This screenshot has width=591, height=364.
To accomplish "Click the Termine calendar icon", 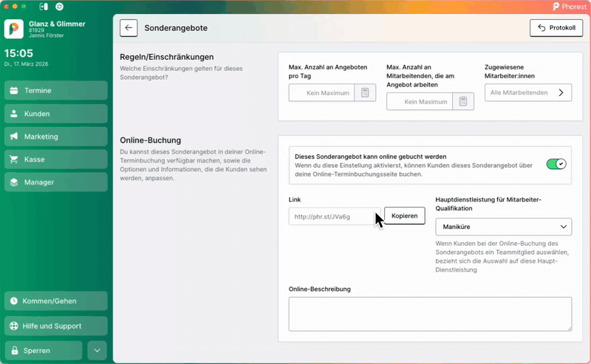I will point(14,90).
